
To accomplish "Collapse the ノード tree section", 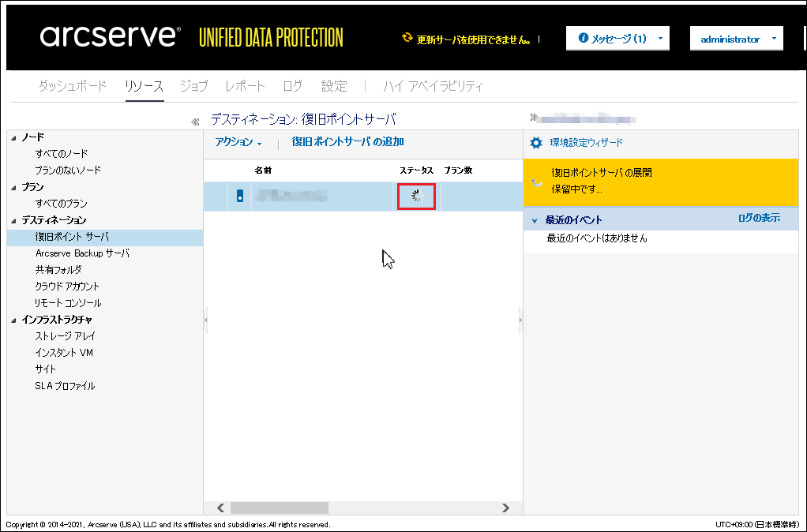I will tap(14, 138).
